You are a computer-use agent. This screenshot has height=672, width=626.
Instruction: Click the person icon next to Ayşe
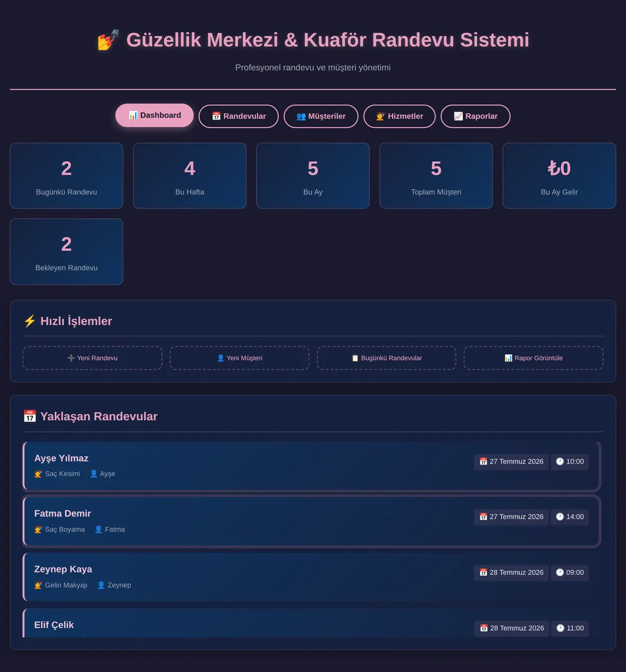coord(94,474)
